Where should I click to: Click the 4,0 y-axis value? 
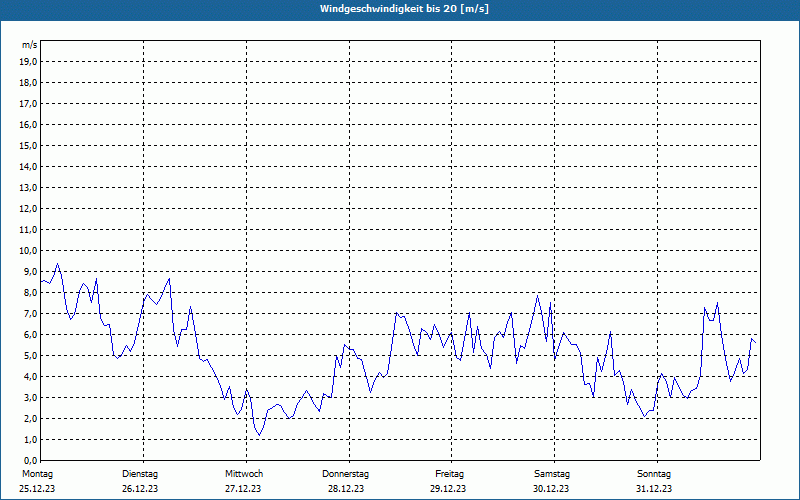(x=30, y=377)
